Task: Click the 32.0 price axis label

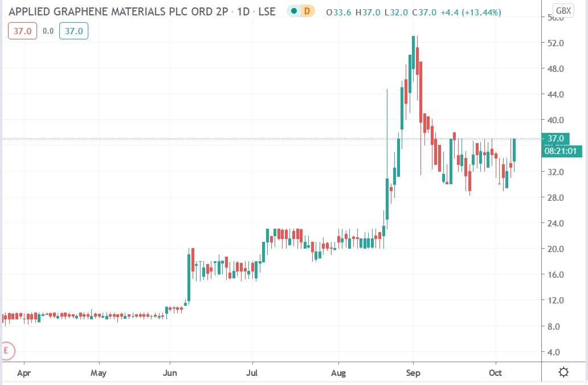Action: pyautogui.click(x=556, y=172)
